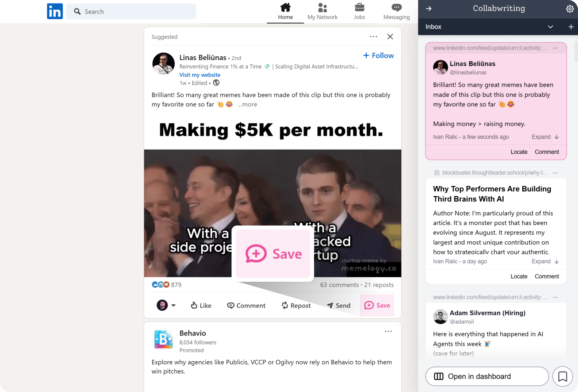This screenshot has height=392, width=578.
Task: Click the pink Save button on post
Action: tap(377, 305)
